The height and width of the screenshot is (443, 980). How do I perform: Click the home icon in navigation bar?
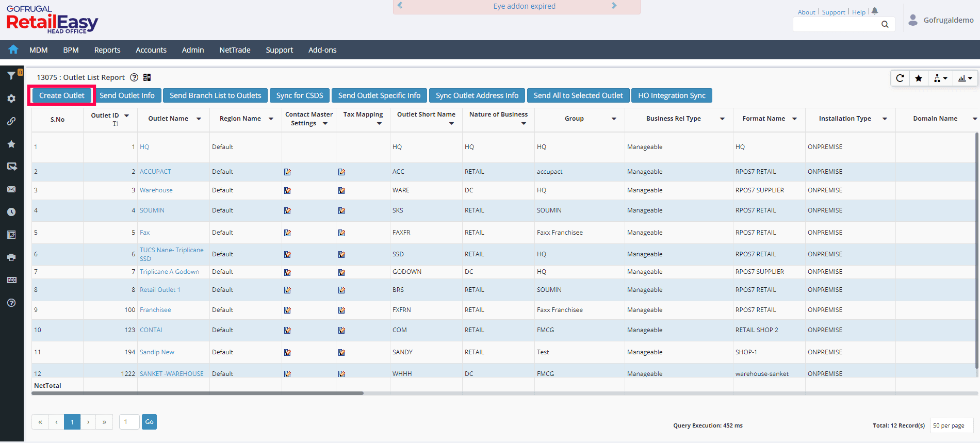[x=13, y=50]
